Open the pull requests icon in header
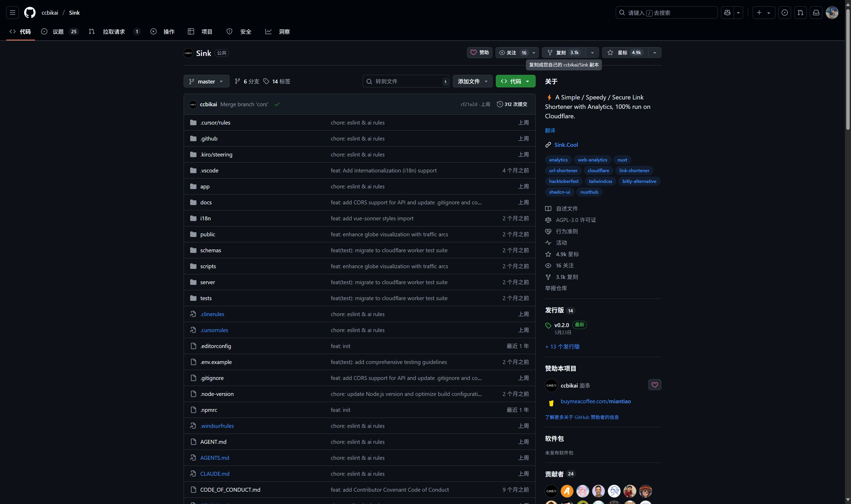 800,13
